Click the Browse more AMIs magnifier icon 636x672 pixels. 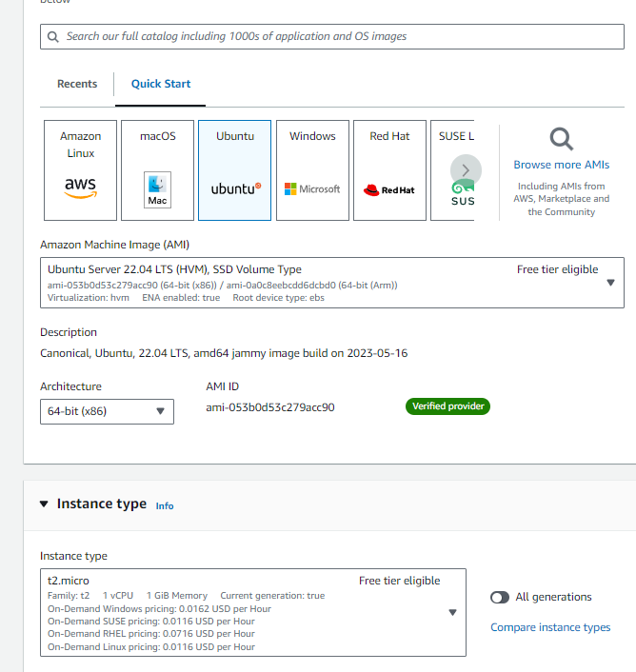click(x=562, y=139)
